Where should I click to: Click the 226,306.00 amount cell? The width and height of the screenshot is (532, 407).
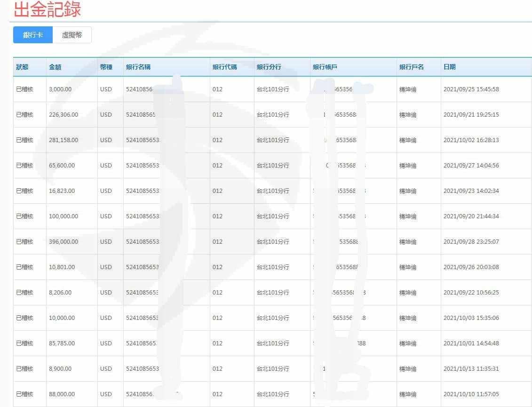(64, 115)
